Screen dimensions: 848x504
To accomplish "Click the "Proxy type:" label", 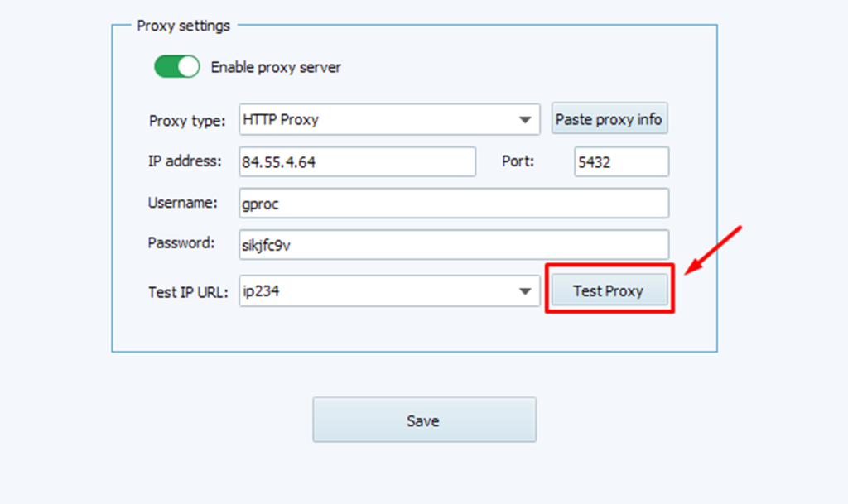I will tap(186, 121).
